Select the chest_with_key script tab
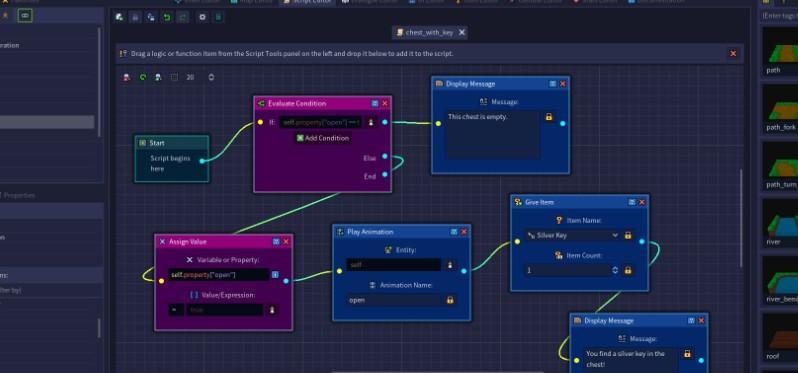This screenshot has width=798, height=373. [424, 33]
